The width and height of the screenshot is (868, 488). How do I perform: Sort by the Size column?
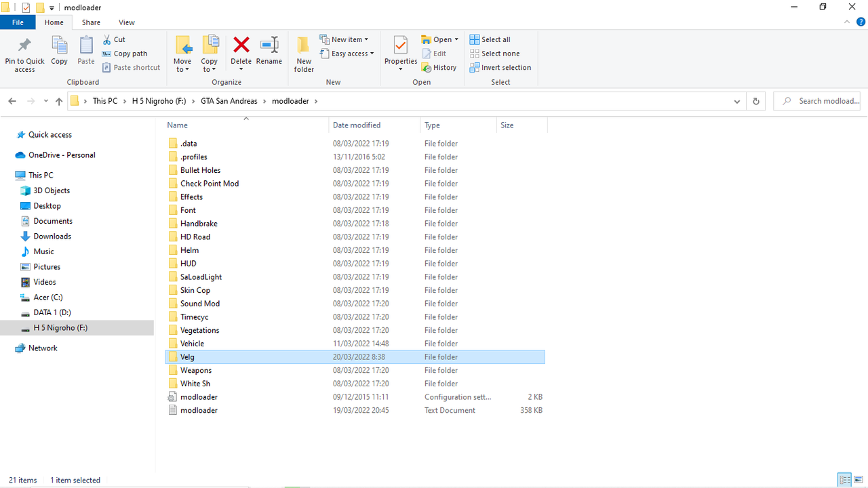[x=521, y=125]
